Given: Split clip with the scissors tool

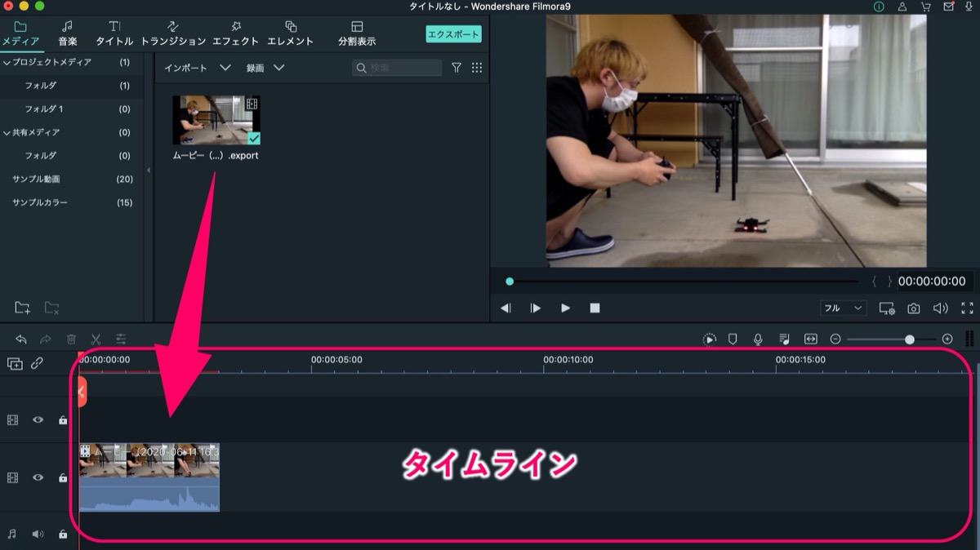Looking at the screenshot, I should (96, 339).
